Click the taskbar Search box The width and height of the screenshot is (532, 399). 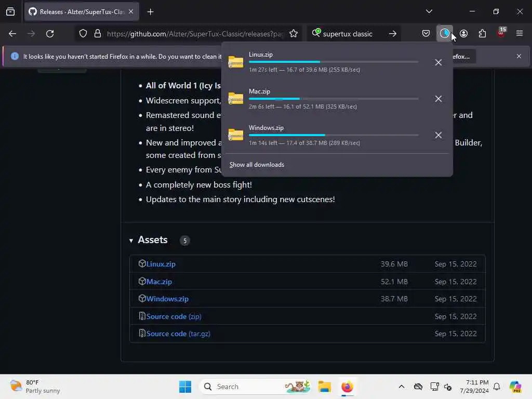tap(256, 387)
